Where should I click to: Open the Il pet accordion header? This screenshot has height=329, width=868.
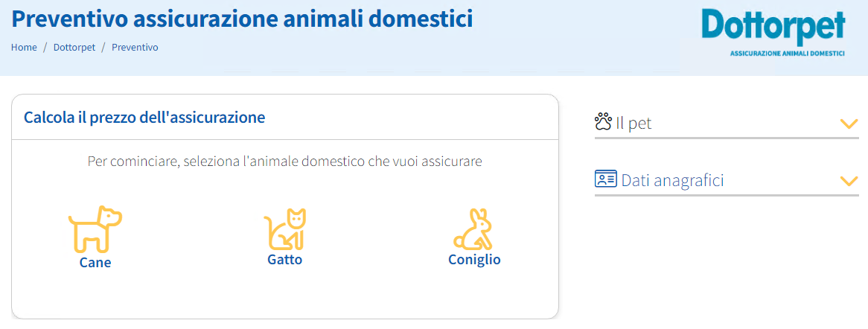pyautogui.click(x=727, y=123)
